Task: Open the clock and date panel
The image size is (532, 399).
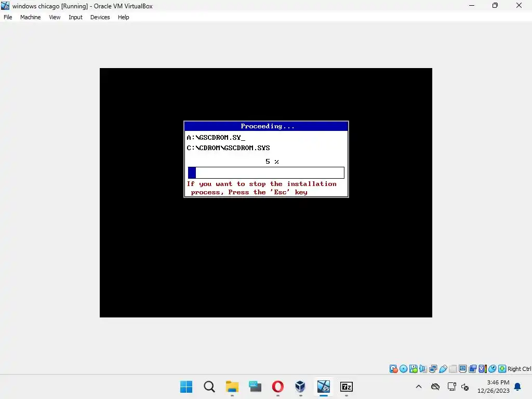Action: pyautogui.click(x=494, y=387)
